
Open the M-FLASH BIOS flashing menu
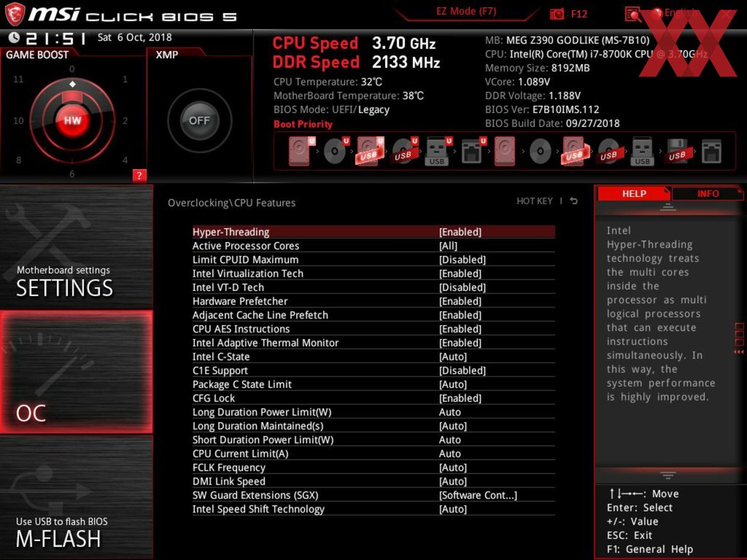[76, 497]
